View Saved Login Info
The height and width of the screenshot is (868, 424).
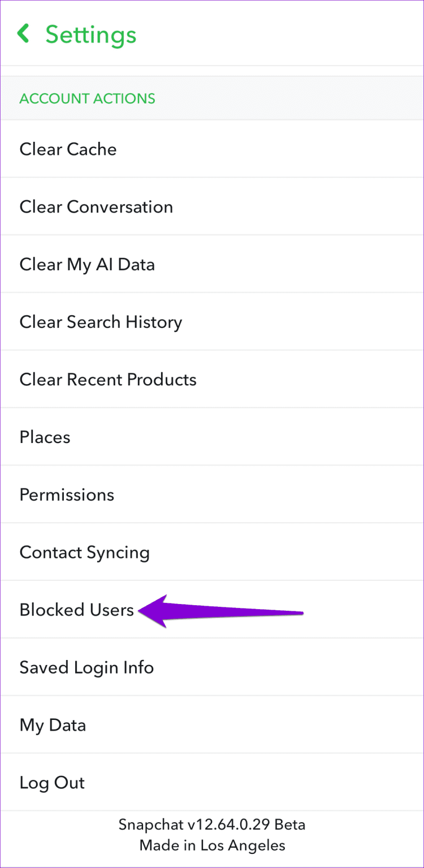86,667
